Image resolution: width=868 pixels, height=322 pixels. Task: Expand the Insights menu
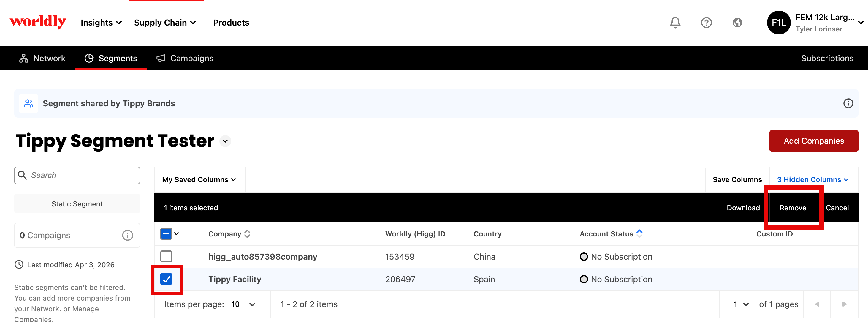(101, 23)
